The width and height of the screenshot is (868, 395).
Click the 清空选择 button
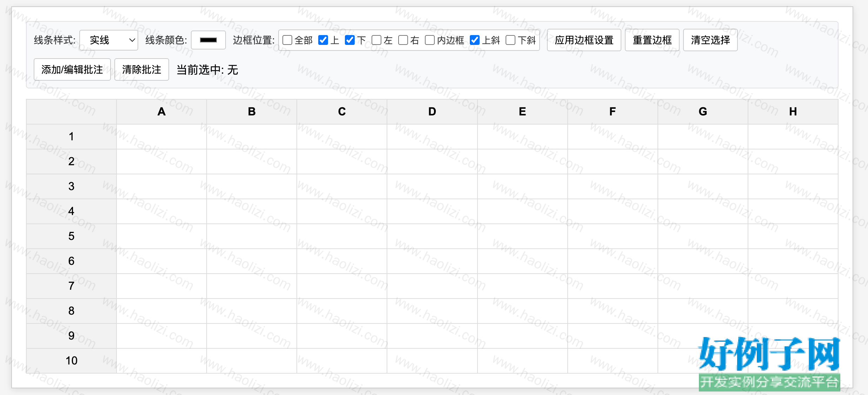click(710, 40)
